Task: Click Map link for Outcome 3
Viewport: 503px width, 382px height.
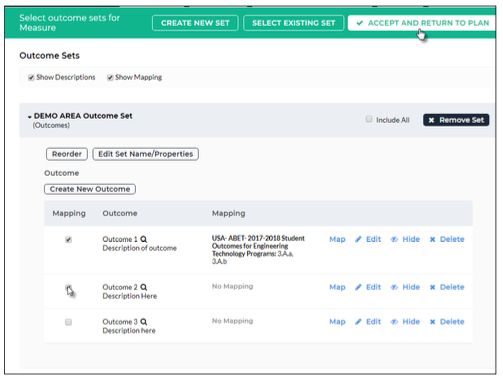Action: pyautogui.click(x=337, y=322)
